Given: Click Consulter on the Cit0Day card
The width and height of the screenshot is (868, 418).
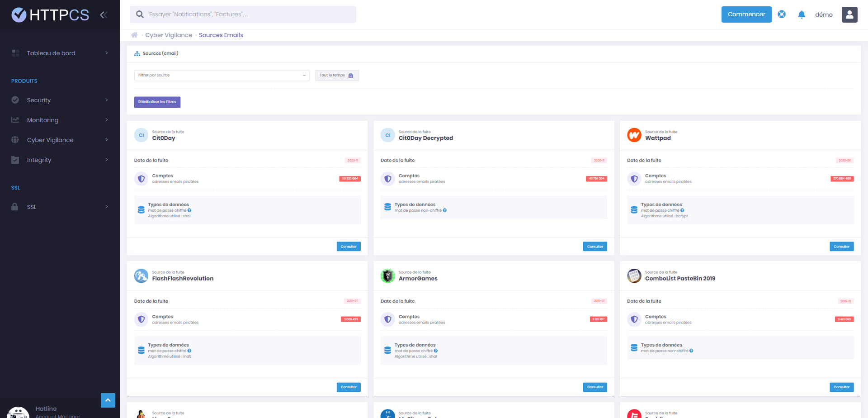Looking at the screenshot, I should pyautogui.click(x=349, y=247).
